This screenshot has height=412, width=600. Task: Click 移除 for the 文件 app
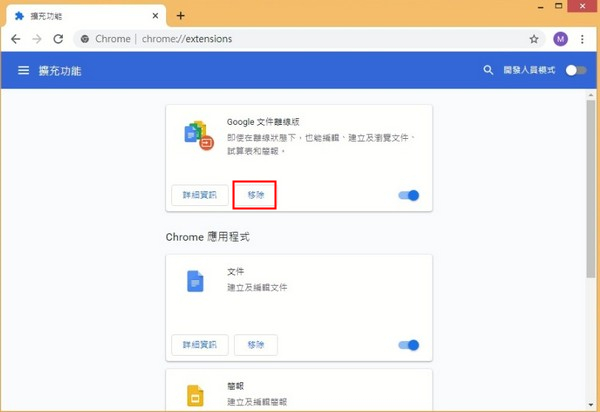[x=256, y=345]
